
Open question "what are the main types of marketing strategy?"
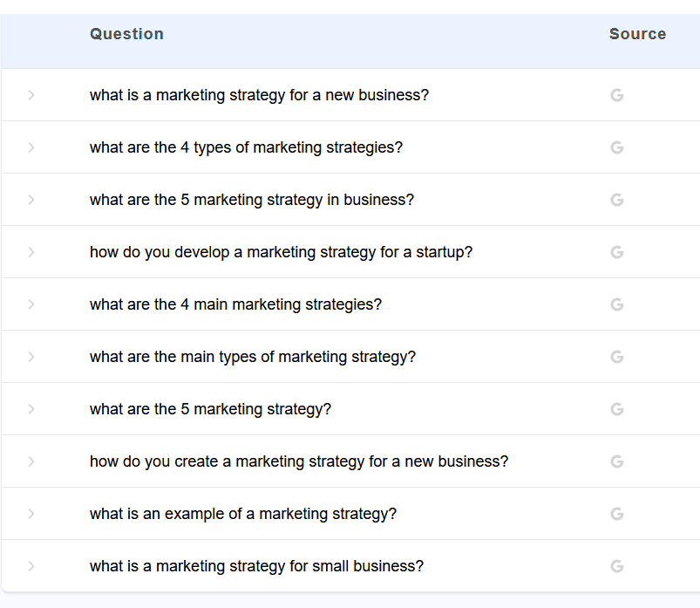pyautogui.click(x=253, y=357)
